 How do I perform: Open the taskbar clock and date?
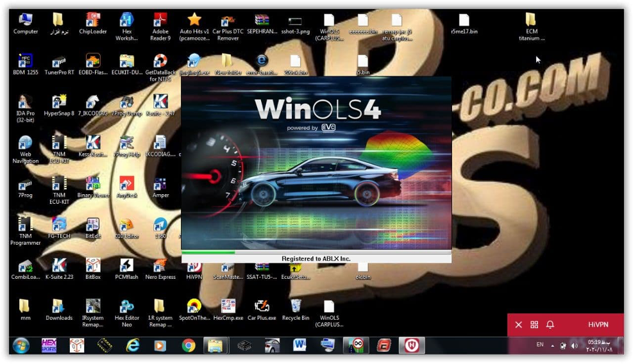[599, 346]
